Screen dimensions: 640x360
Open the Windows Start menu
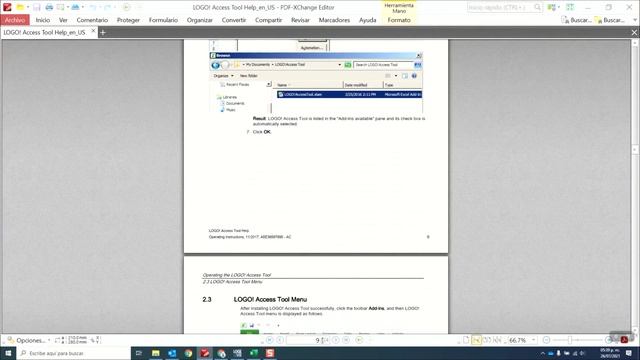[8, 353]
